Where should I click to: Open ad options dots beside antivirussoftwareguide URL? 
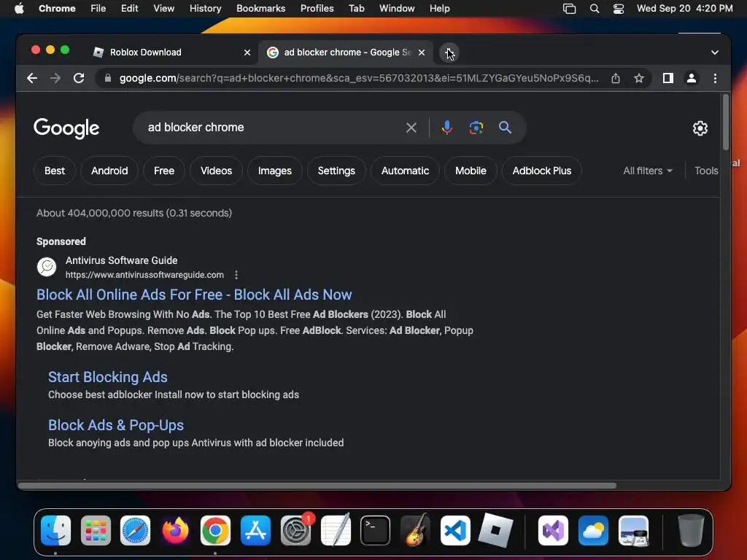pyautogui.click(x=236, y=275)
